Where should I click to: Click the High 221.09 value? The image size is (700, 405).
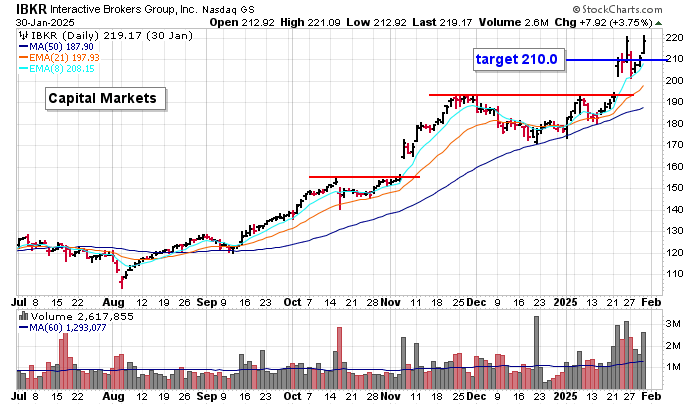(x=311, y=22)
